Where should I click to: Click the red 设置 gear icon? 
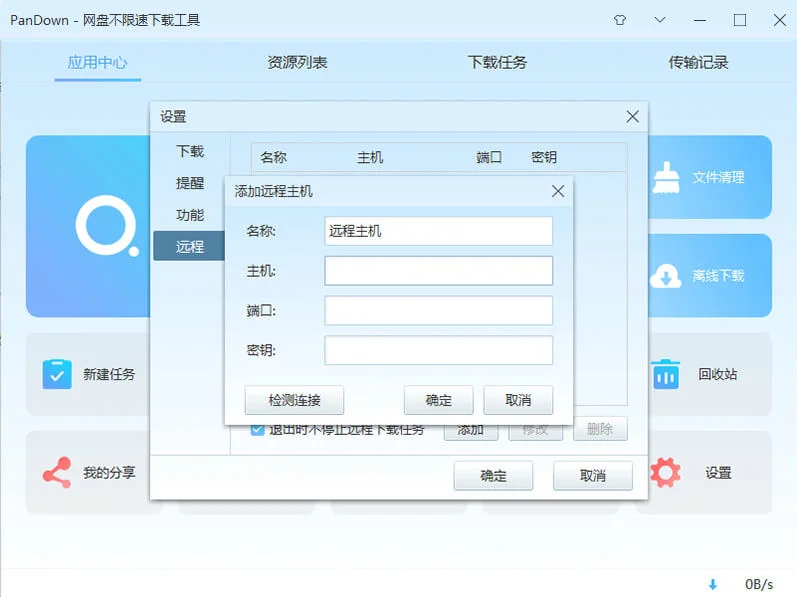[665, 473]
